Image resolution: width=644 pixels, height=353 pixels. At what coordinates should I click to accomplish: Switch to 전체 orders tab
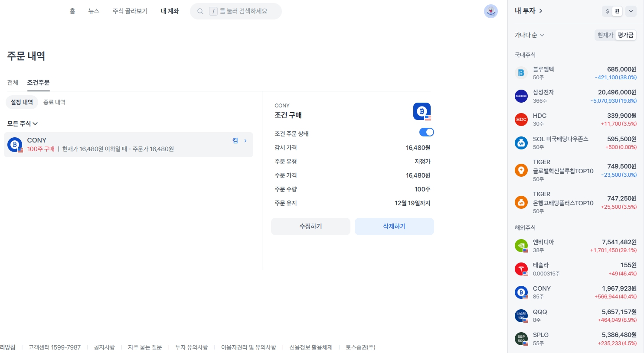click(x=13, y=82)
